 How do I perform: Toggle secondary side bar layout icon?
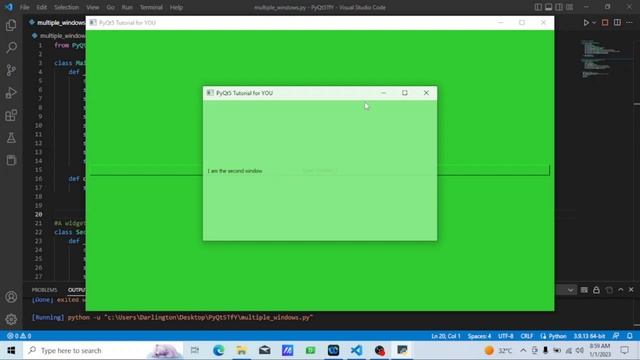[559, 7]
